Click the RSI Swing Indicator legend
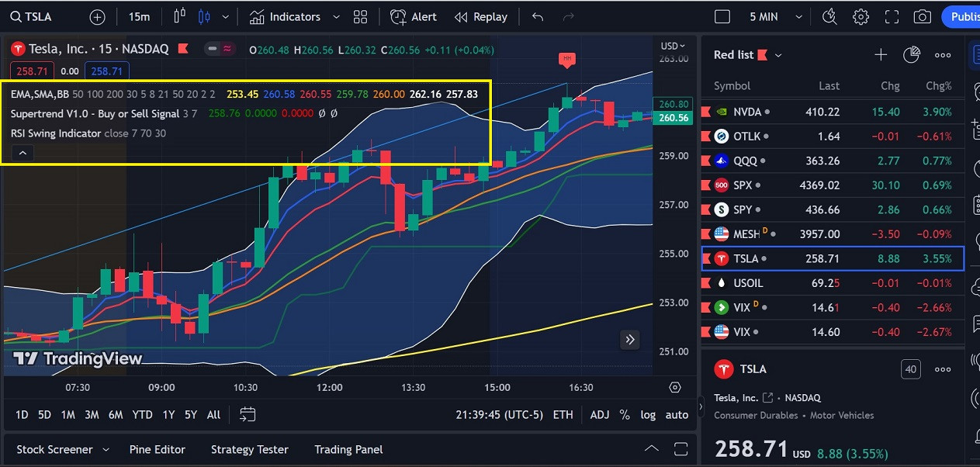Viewport: 980px width, 467px height. 56,133
